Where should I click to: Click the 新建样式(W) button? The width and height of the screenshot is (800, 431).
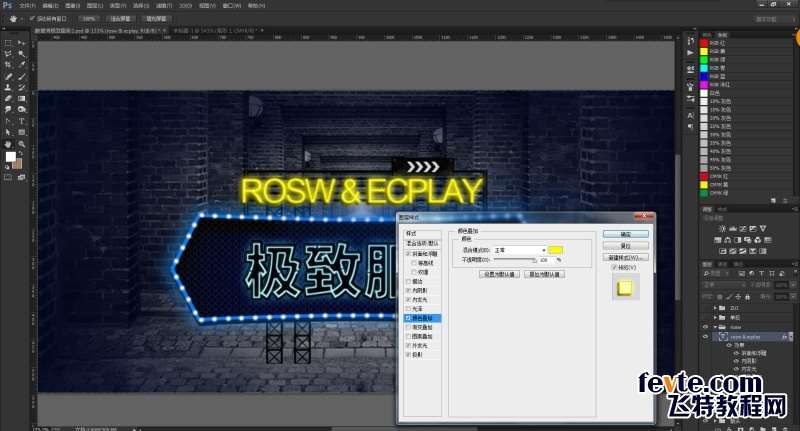(626, 258)
